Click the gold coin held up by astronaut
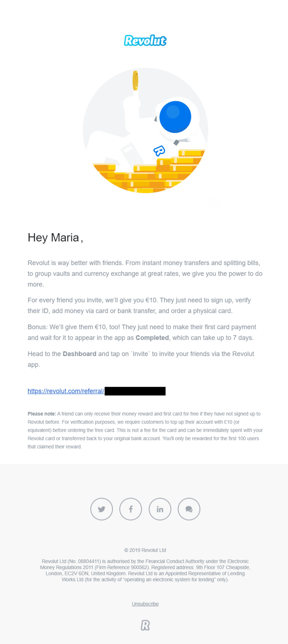Screen dimensions: 288x644 [x=135, y=80]
